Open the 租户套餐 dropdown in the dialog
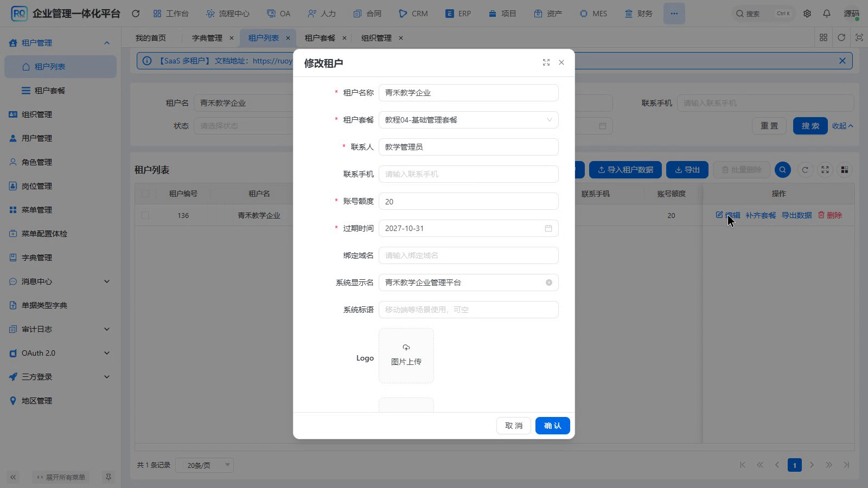The height and width of the screenshot is (488, 868). [469, 120]
